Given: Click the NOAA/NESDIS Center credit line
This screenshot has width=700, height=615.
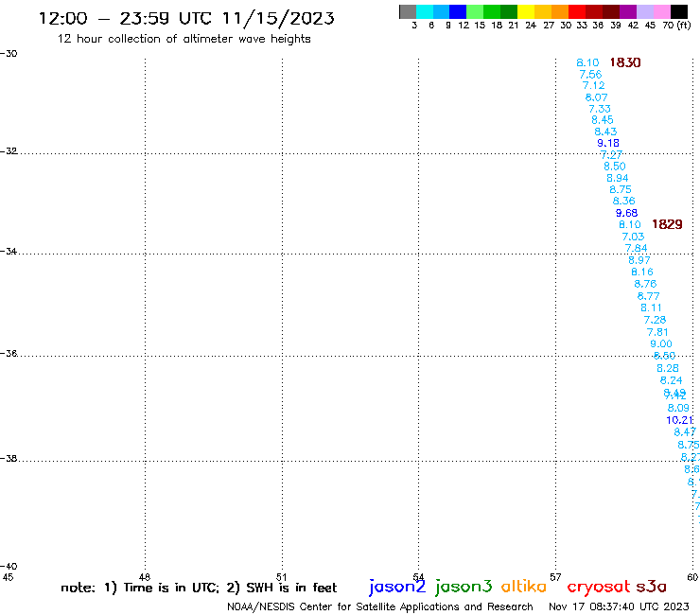Looking at the screenshot, I should pos(380,607).
